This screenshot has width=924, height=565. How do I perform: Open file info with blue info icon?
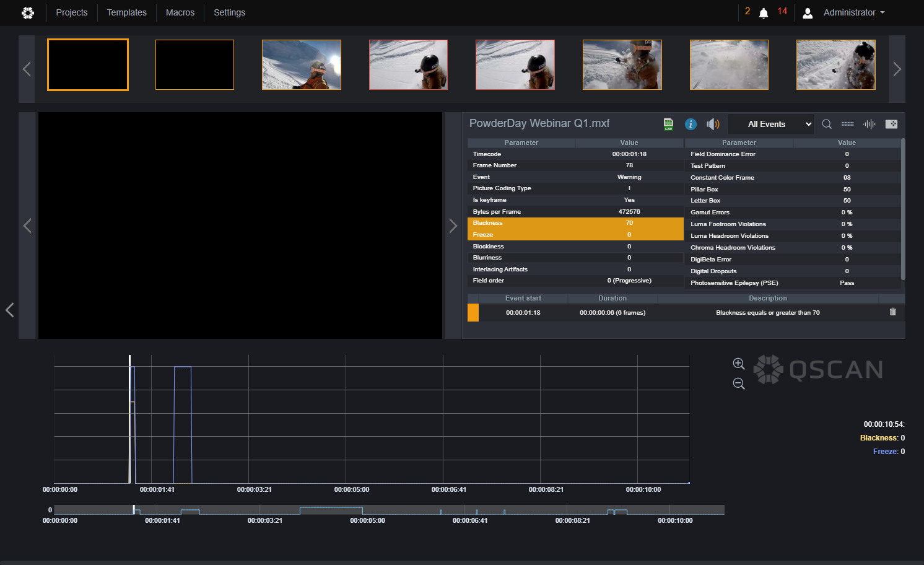click(x=691, y=124)
